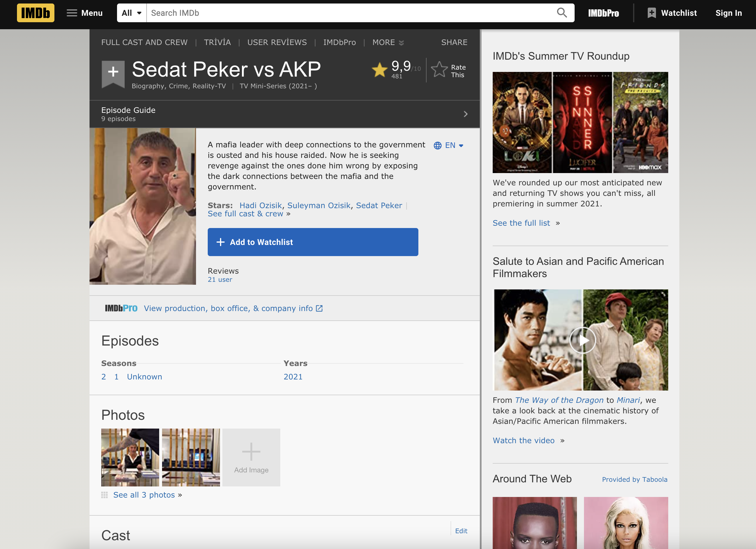Open the Hadi Ozisik link
Screen dimensions: 756x549
pyautogui.click(x=260, y=206)
